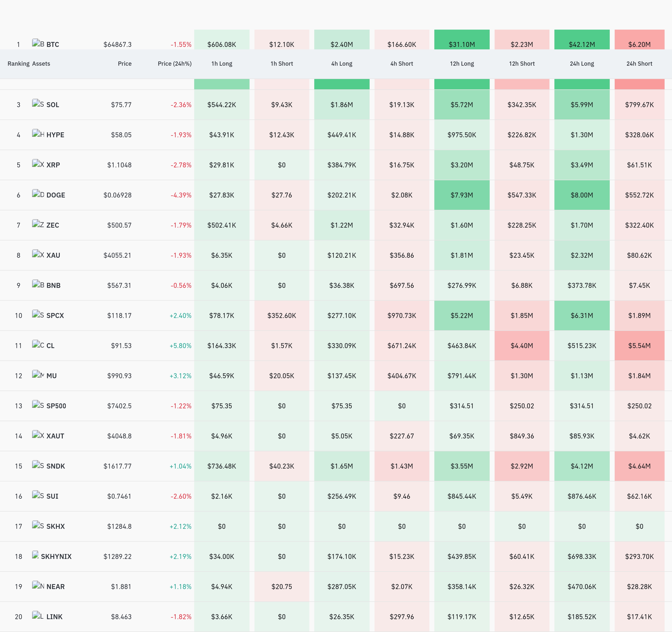Click the DOGE asset icon
This screenshot has width=672, height=632.
click(38, 194)
